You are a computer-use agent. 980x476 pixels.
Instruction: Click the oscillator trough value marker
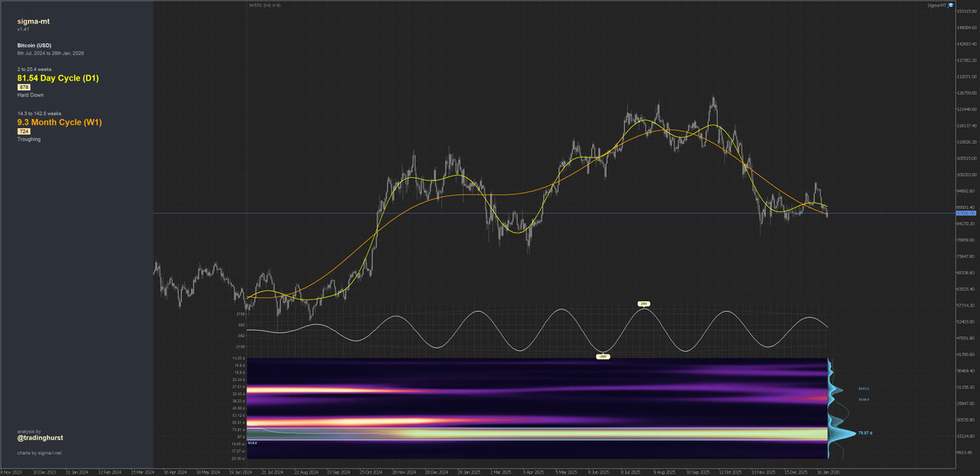click(x=604, y=357)
